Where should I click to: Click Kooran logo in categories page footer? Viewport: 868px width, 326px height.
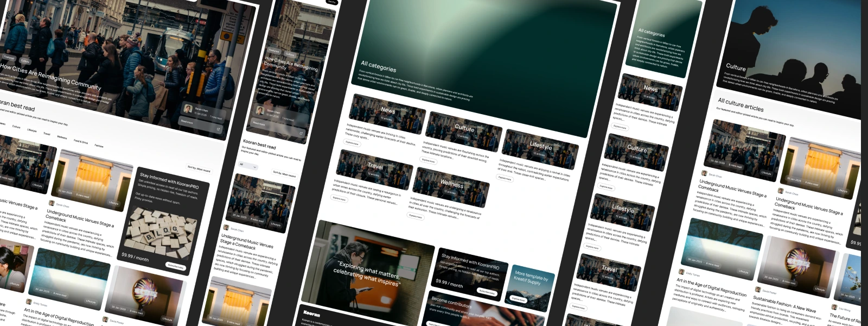point(312,314)
